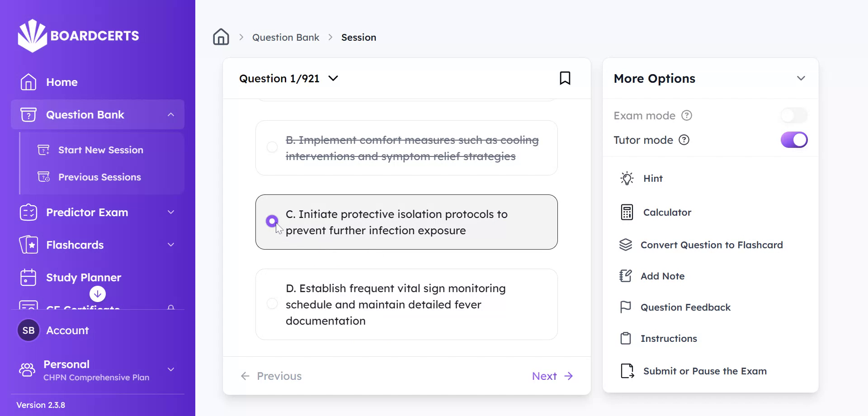Open the Calculator tool

click(x=666, y=212)
